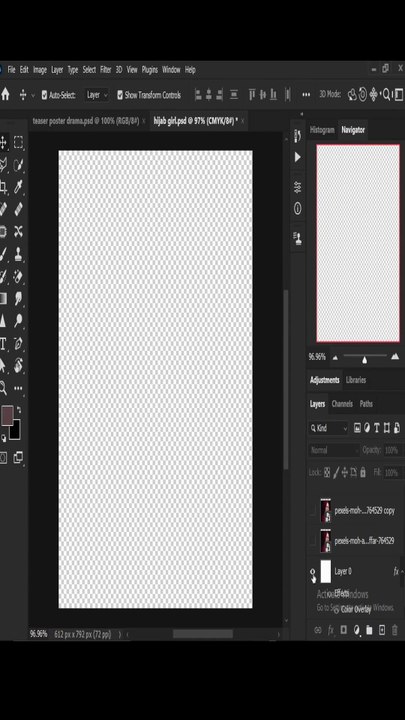405x720 pixels.
Task: Select the Move tool
Action: point(3,142)
